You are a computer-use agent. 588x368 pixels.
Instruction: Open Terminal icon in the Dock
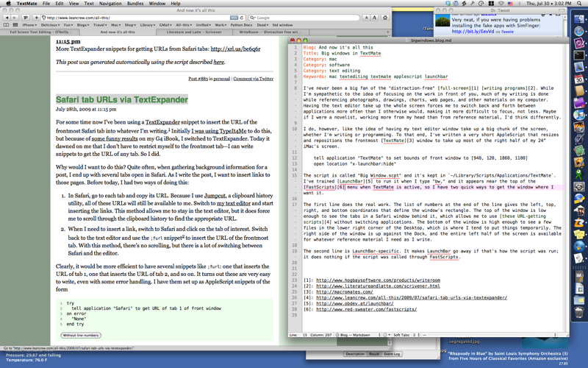click(579, 56)
